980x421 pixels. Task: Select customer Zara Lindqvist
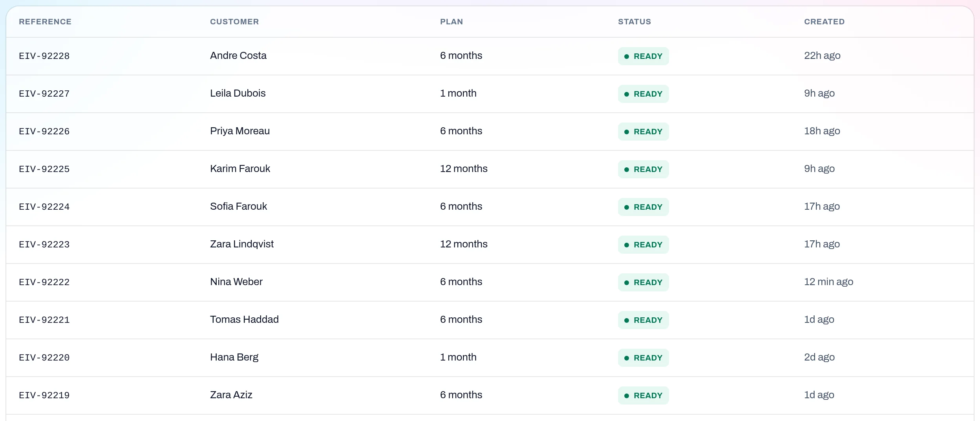tap(242, 244)
